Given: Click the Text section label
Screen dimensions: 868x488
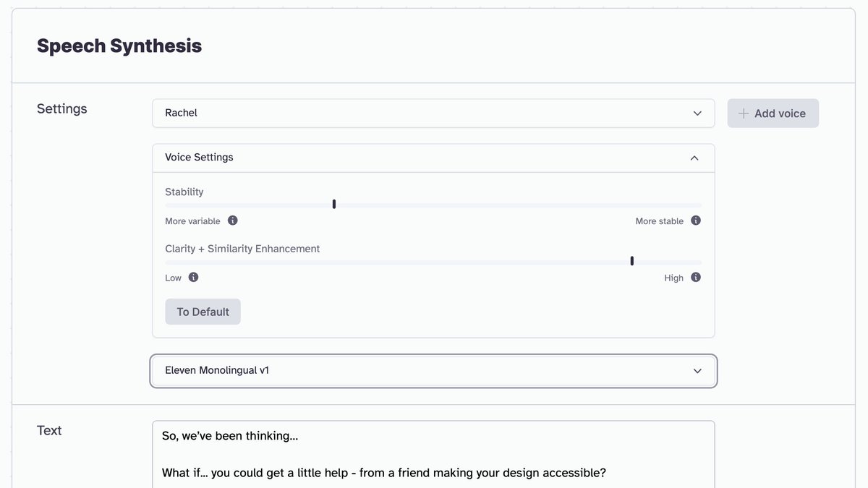Looking at the screenshot, I should [x=49, y=430].
